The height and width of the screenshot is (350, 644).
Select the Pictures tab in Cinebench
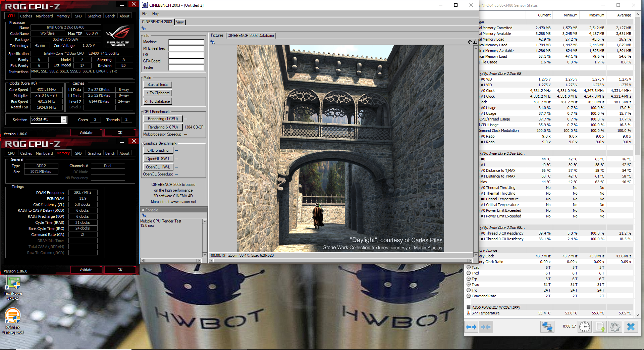[217, 35]
